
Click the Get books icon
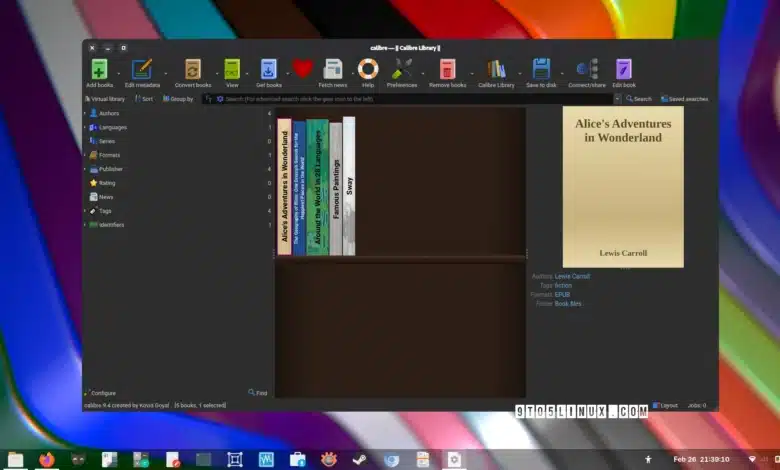pos(269,70)
